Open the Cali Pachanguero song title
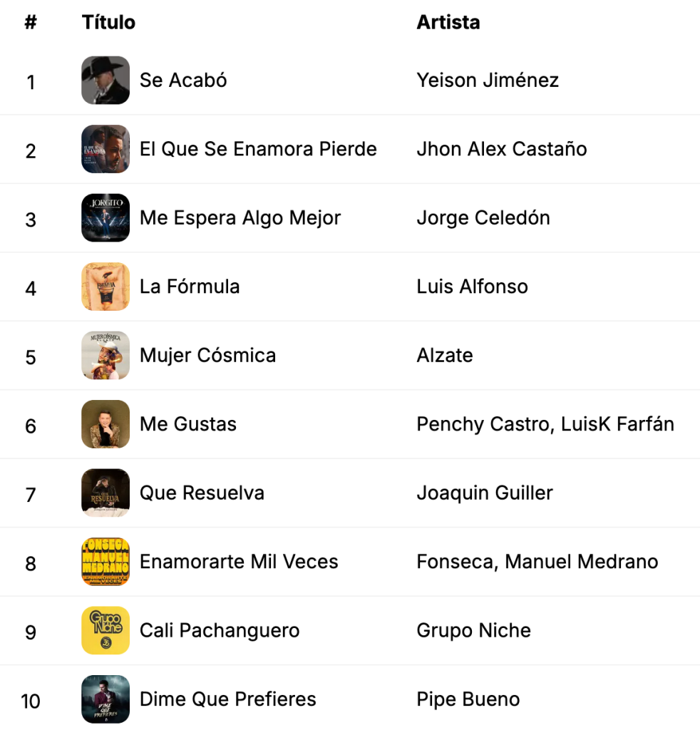Screen dimensions: 700x730 coord(220,631)
